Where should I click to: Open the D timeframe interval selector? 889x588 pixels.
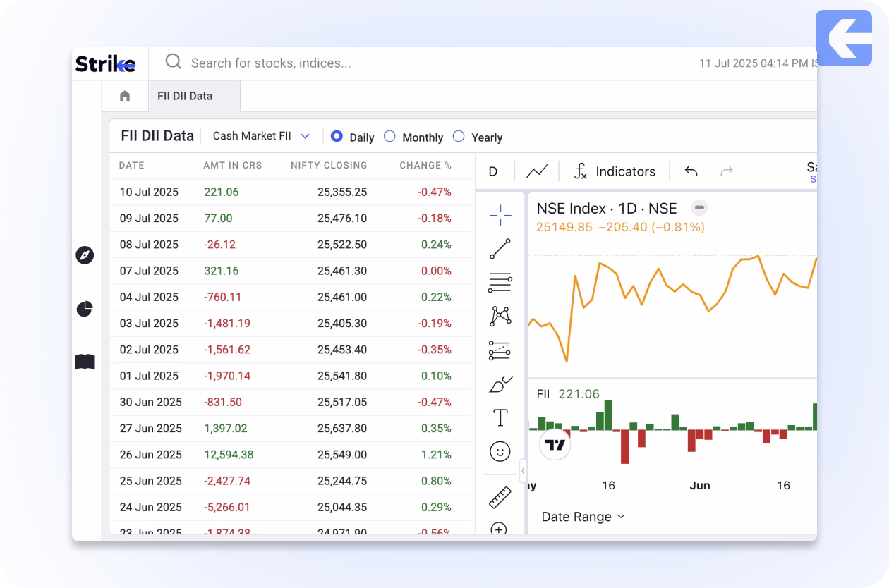pos(493,171)
